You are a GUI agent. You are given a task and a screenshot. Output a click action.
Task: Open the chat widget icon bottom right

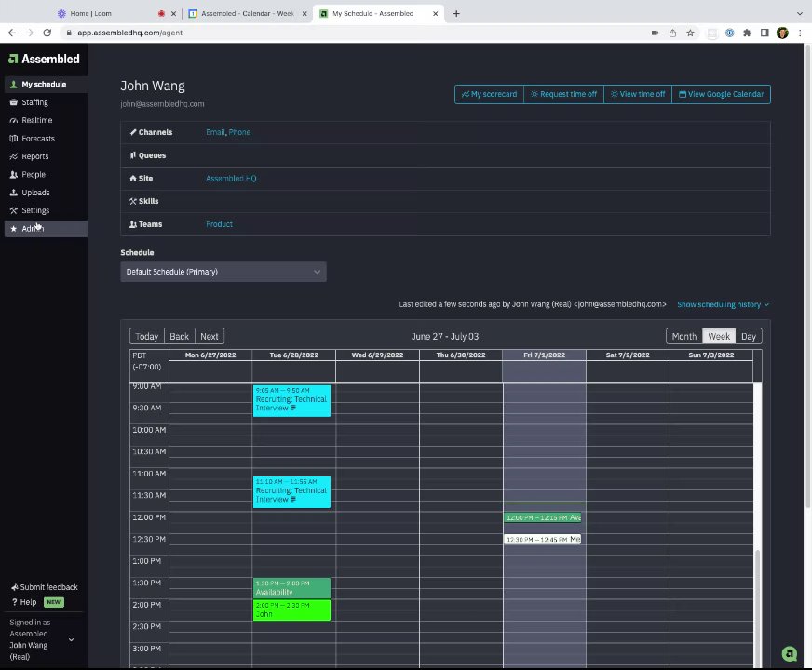(x=790, y=654)
